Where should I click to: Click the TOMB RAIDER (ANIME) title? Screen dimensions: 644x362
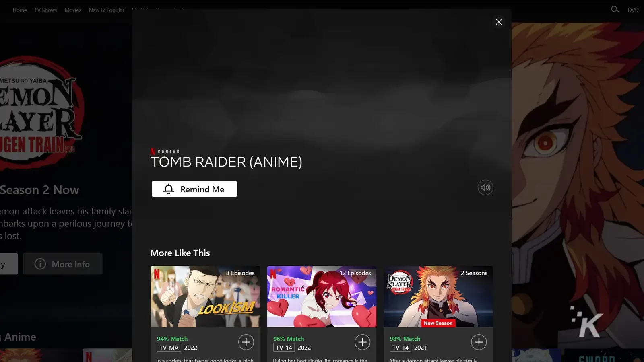point(226,162)
